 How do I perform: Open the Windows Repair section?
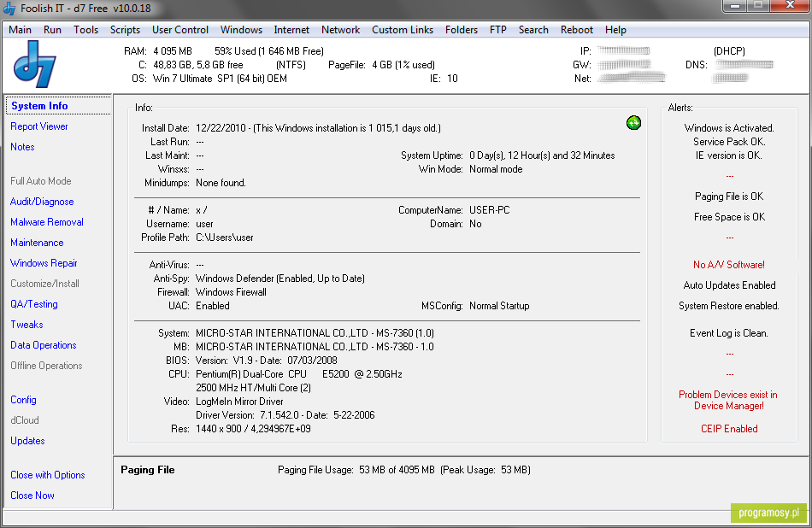pos(44,263)
